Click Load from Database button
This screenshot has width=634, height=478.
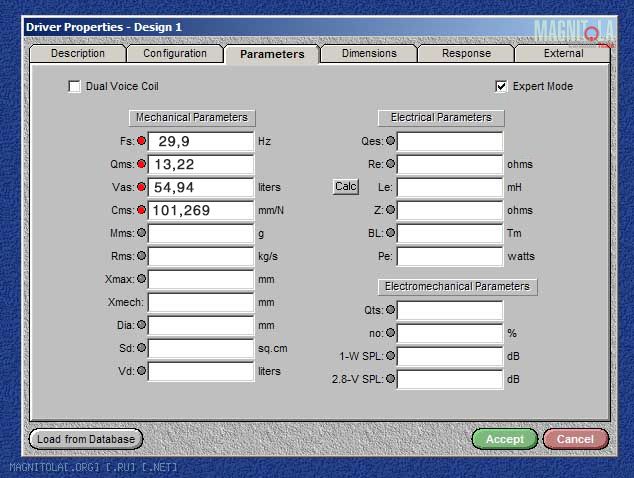85,439
